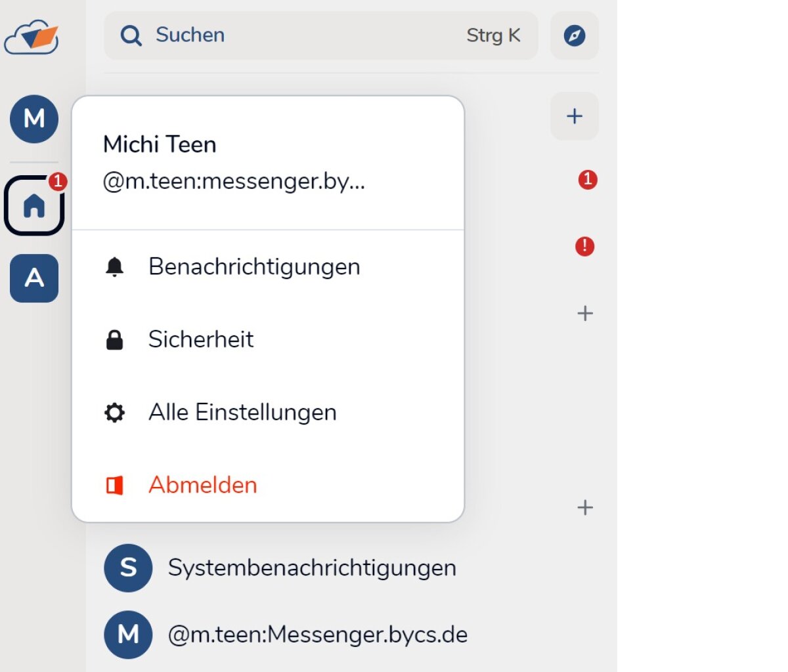Click the bell icon for Benachrichtigungen
This screenshot has height=672, width=788.
pos(115,267)
